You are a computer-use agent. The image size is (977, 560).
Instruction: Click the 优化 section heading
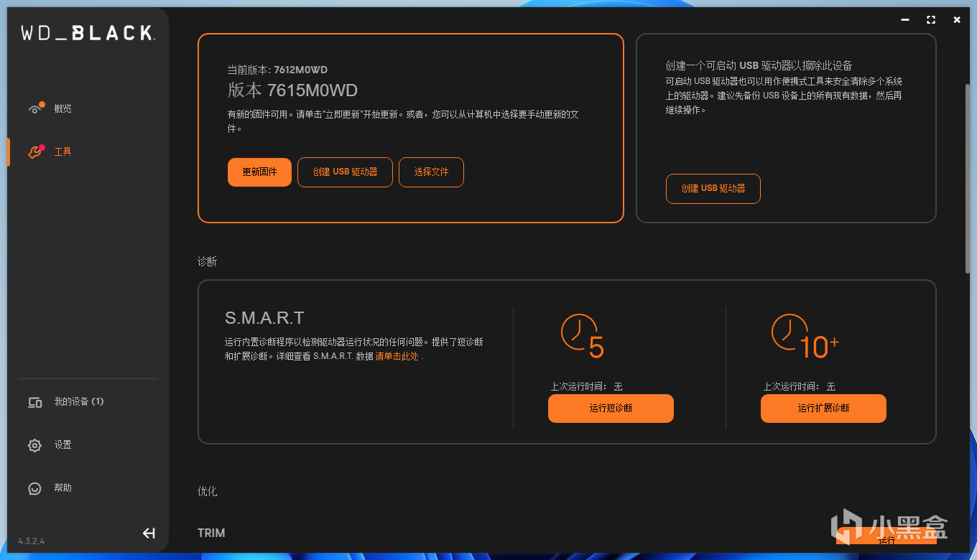click(207, 491)
